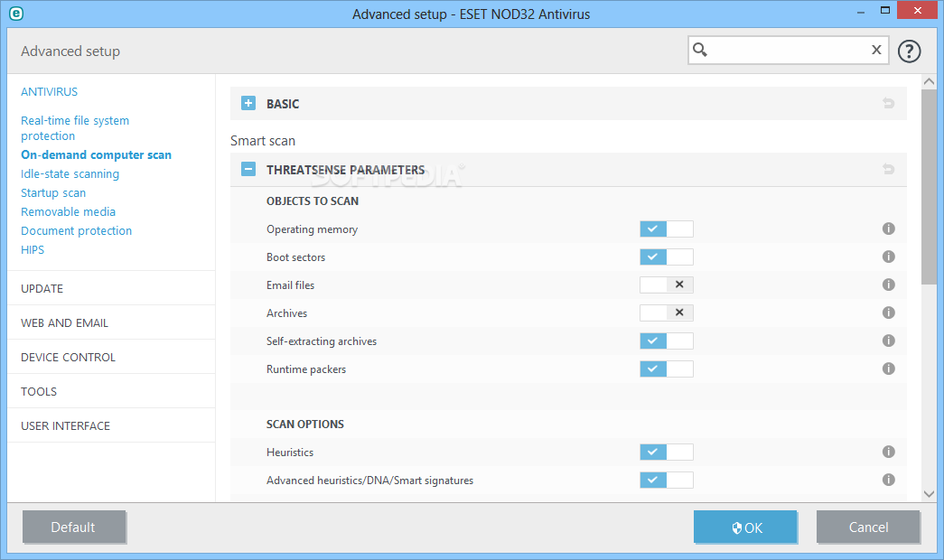This screenshot has height=560, width=944.
Task: Click the vertical scrollbar thumb
Action: (x=929, y=187)
